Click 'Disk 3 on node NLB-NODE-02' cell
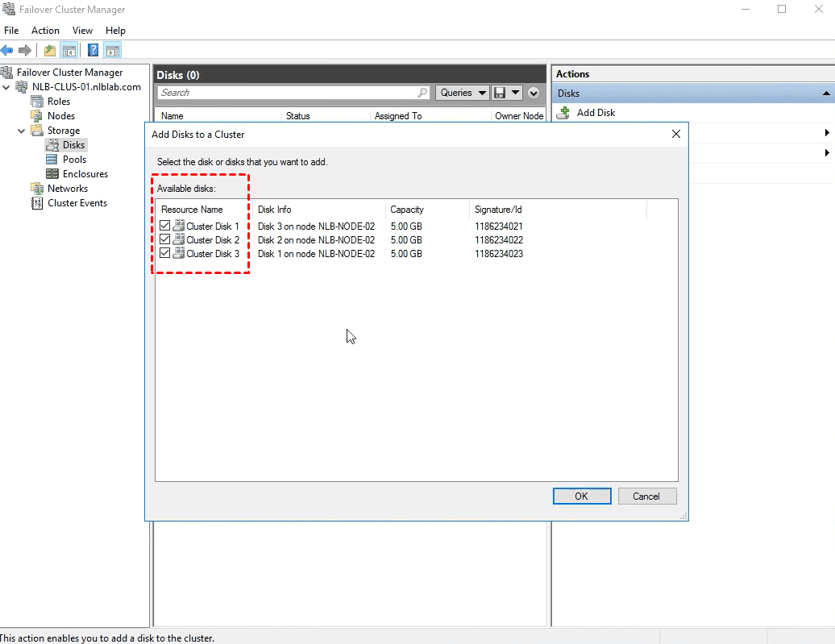The image size is (835, 644). (x=316, y=226)
